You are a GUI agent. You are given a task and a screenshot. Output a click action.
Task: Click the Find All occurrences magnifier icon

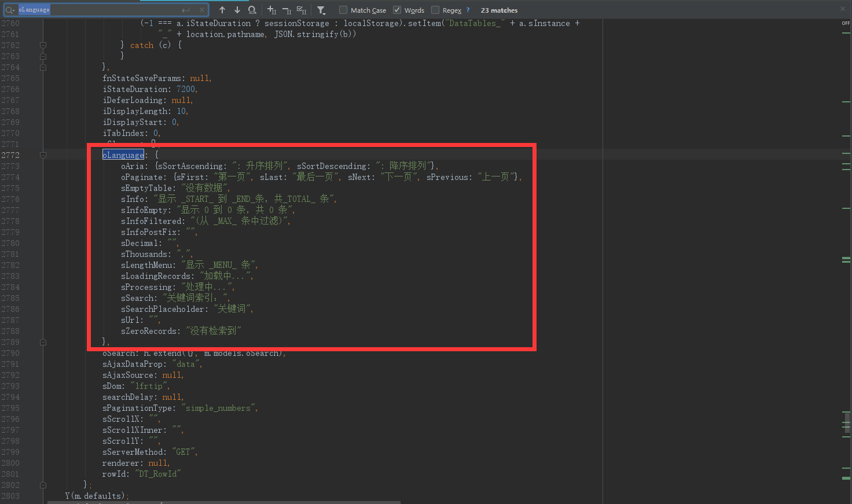tap(252, 10)
